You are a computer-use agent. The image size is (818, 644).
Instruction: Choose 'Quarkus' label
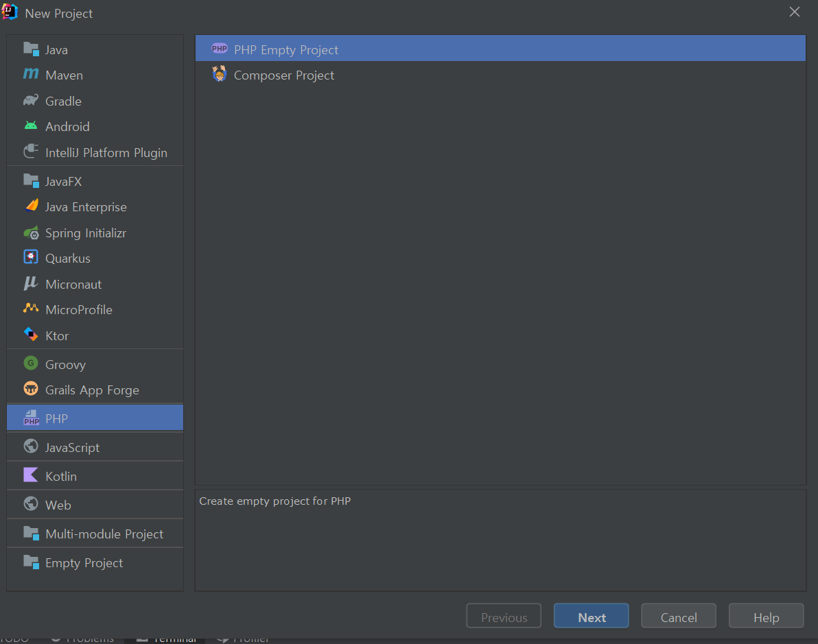[68, 259]
